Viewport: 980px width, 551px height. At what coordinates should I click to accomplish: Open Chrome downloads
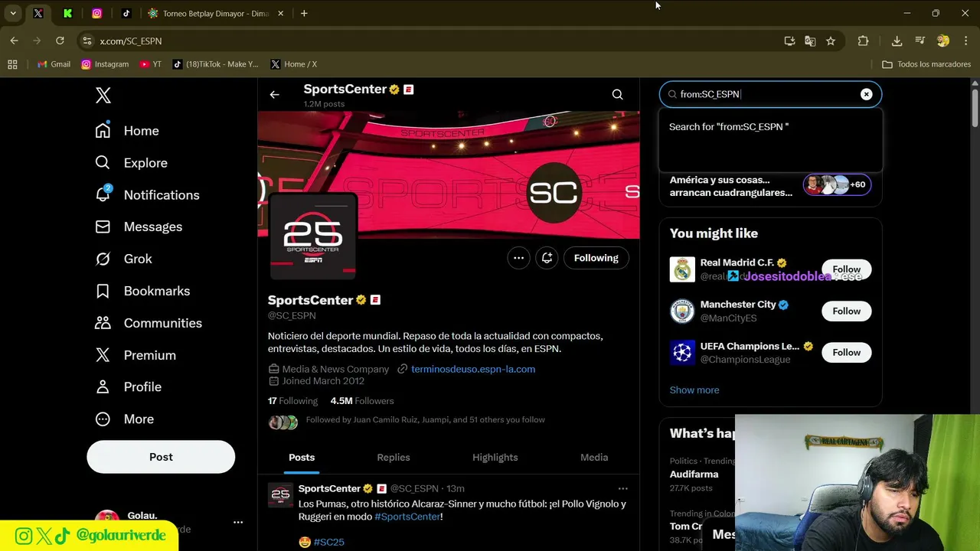897,41
